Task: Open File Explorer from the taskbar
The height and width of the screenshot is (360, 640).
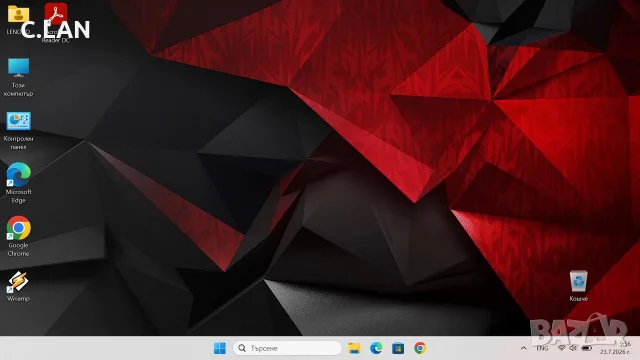Action: click(354, 348)
